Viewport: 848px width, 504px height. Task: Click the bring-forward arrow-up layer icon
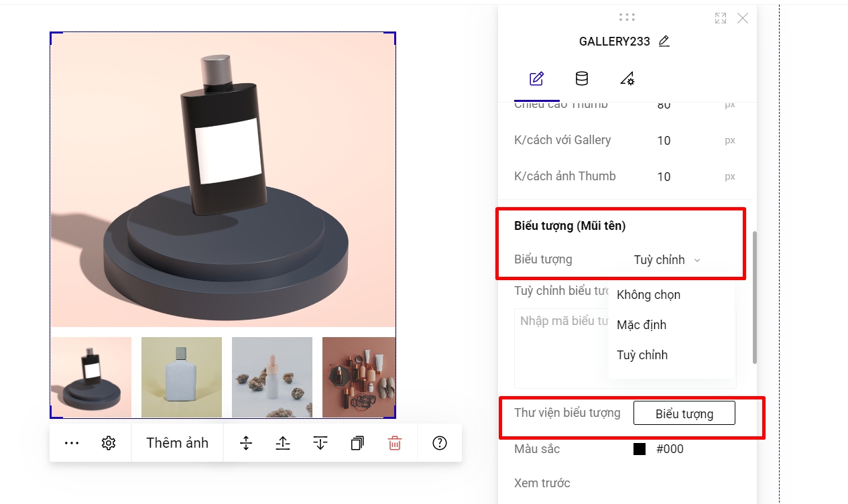point(283,443)
